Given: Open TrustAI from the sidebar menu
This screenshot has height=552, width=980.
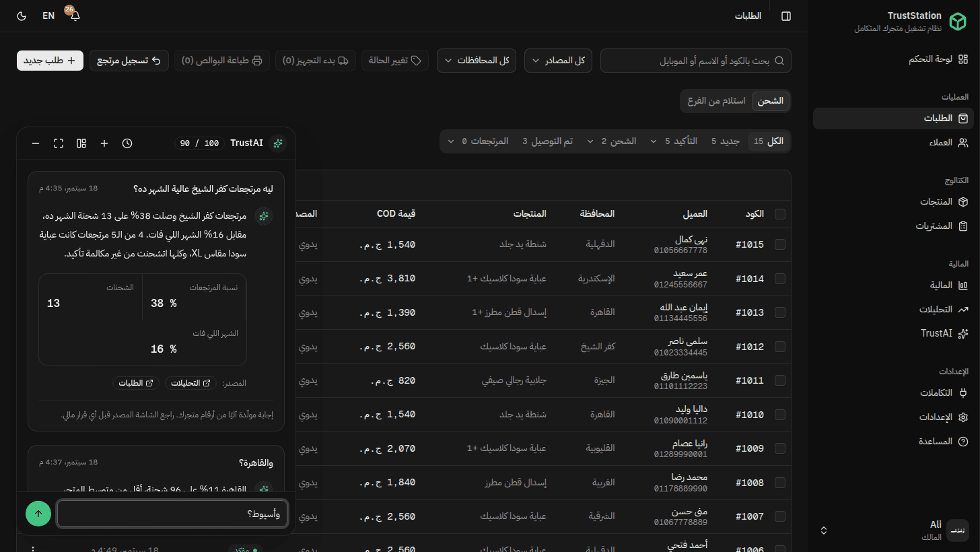Looking at the screenshot, I should [x=894, y=333].
